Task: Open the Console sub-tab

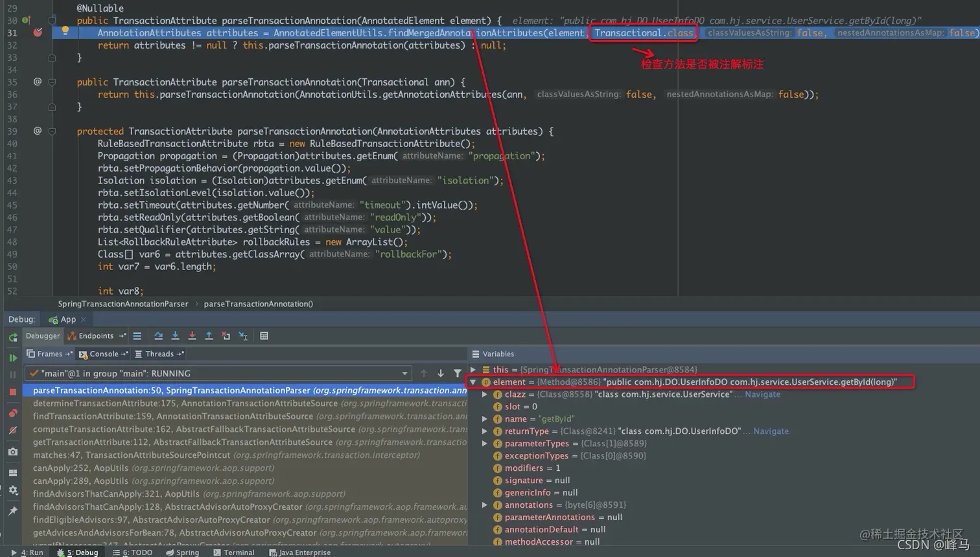Action: (104, 354)
